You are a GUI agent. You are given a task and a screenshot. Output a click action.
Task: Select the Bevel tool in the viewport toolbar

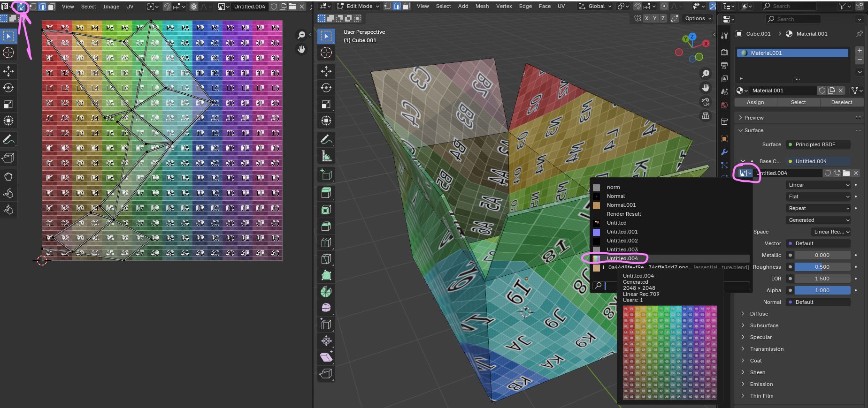(x=326, y=226)
